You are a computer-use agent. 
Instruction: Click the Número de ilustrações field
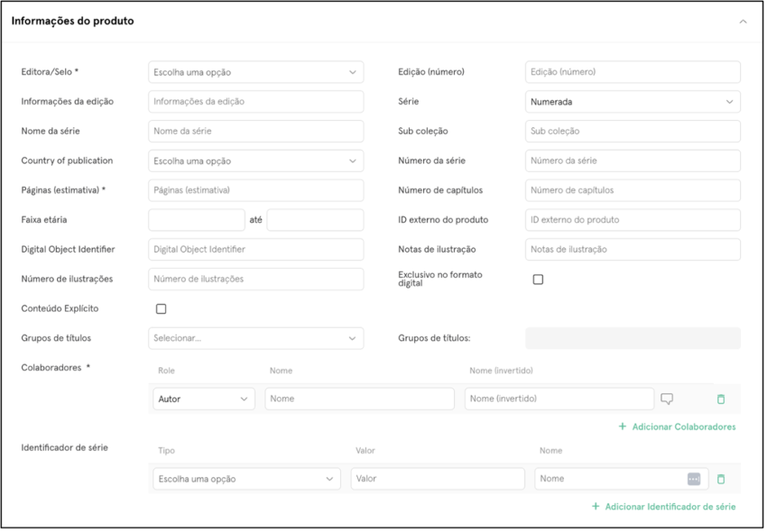pyautogui.click(x=256, y=280)
